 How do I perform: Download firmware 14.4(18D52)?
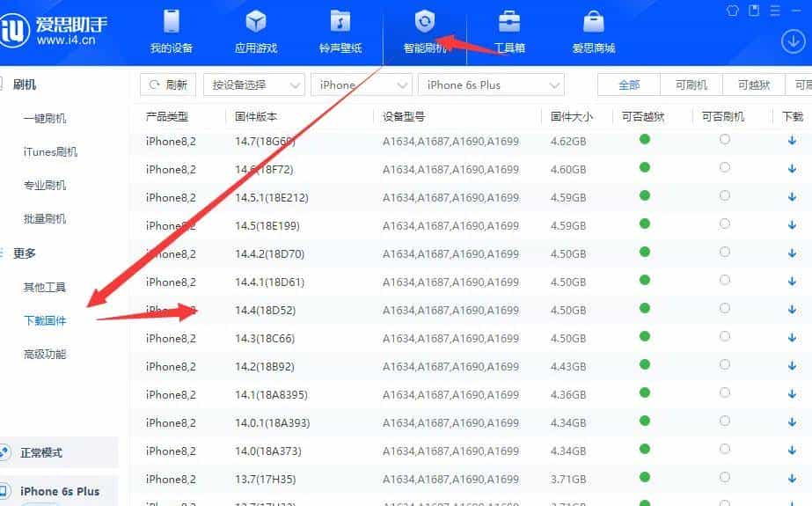point(792,310)
